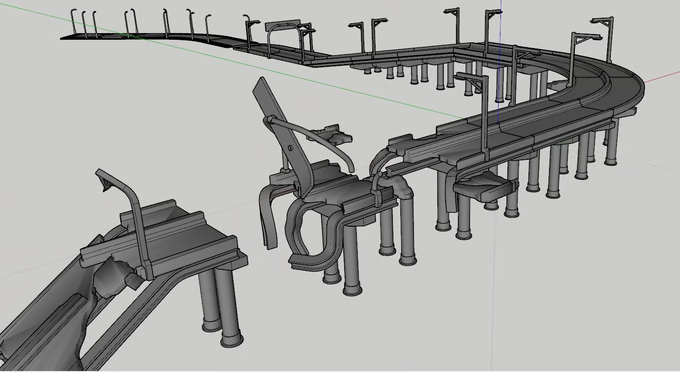Select the looped twisted rail under the wreckage
Image resolution: width=680 pixels, height=372 pixels.
(314, 237)
